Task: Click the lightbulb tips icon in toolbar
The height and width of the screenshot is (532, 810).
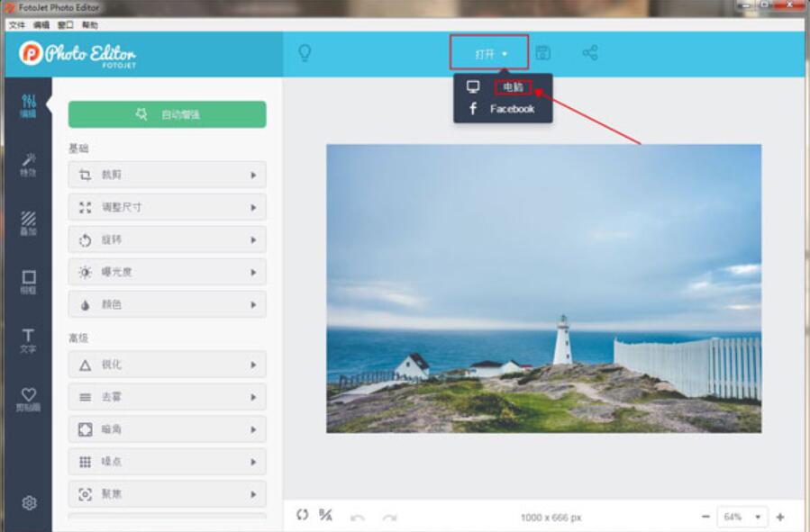Action: click(x=305, y=52)
